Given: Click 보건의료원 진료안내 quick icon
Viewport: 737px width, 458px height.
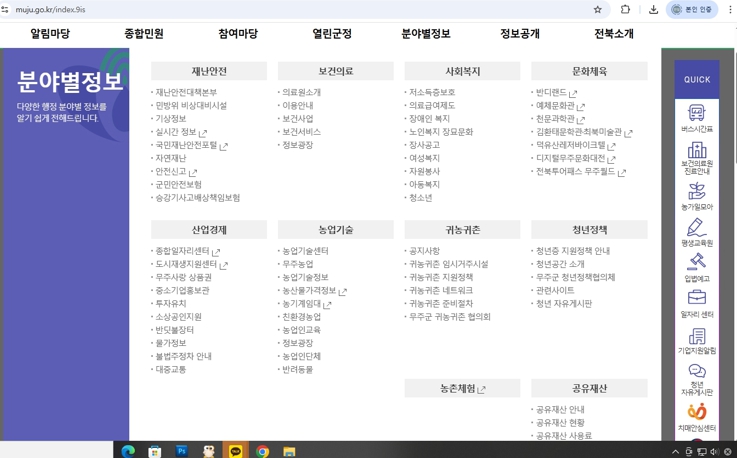Looking at the screenshot, I should 696,151.
